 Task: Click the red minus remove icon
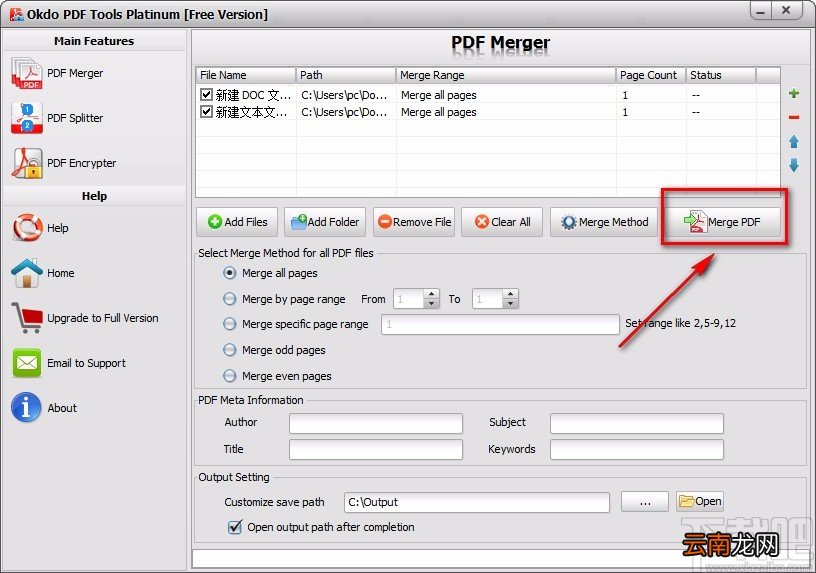(794, 118)
